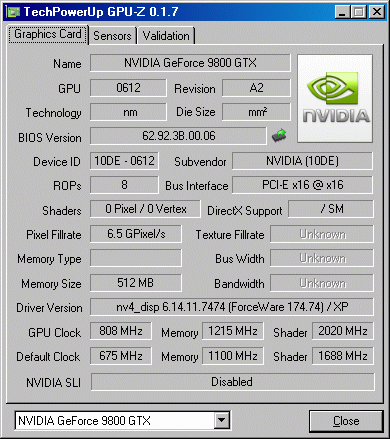Click the ROPs value field showing 8
This screenshot has height=439, width=390.
pyautogui.click(x=124, y=185)
